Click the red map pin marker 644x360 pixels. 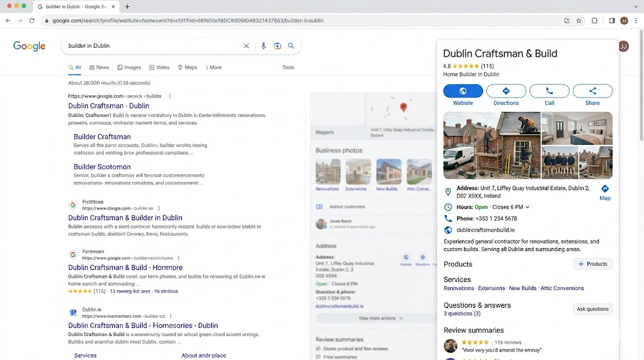403,107
